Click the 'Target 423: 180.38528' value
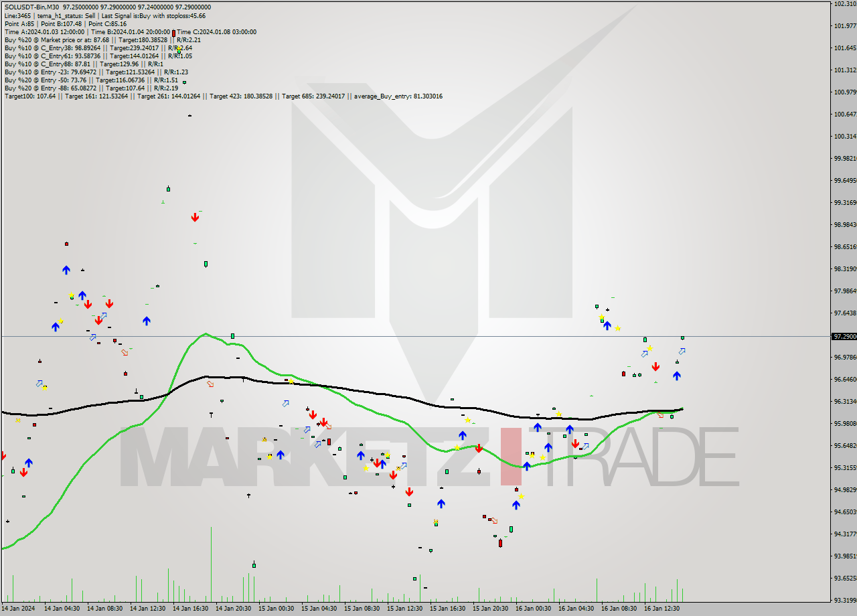The image size is (857, 616). pyautogui.click(x=241, y=96)
